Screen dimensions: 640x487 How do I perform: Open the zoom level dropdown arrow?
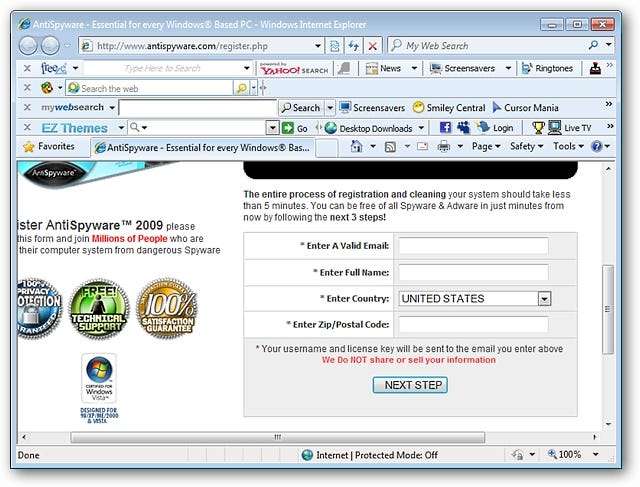[x=596, y=454]
